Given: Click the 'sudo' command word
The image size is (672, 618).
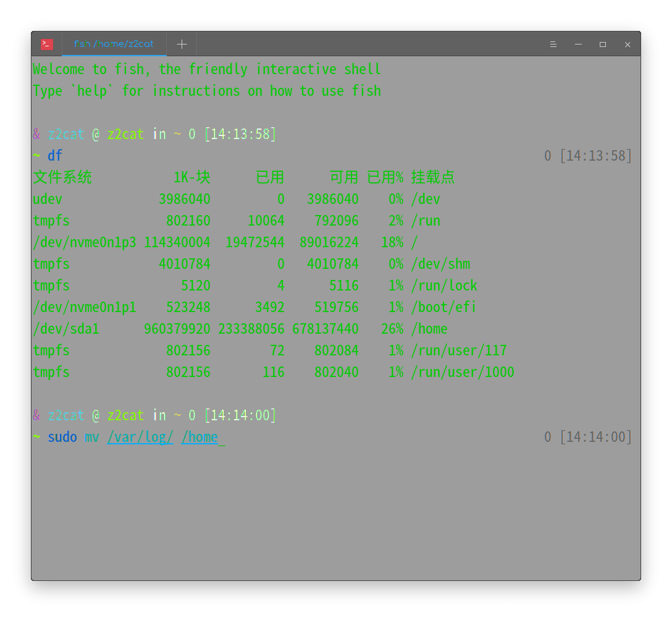Looking at the screenshot, I should 62,437.
